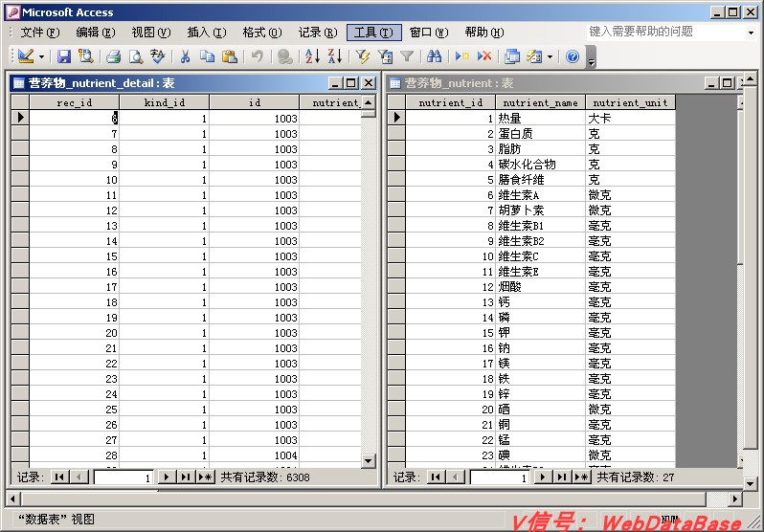
Task: Click the 维生素C nutrient name cell
Action: (540, 256)
